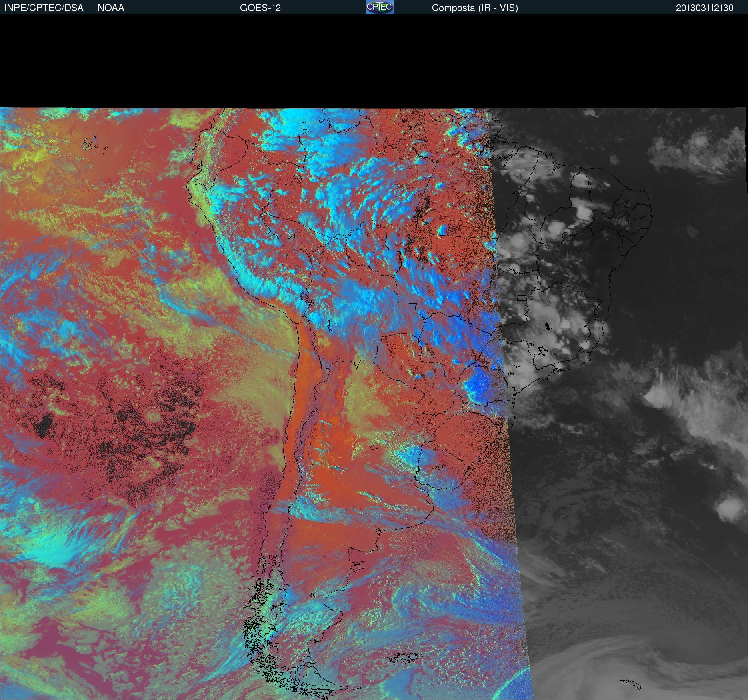This screenshot has width=748, height=700.
Task: Click the South Georgia island outline
Action: (631, 684)
